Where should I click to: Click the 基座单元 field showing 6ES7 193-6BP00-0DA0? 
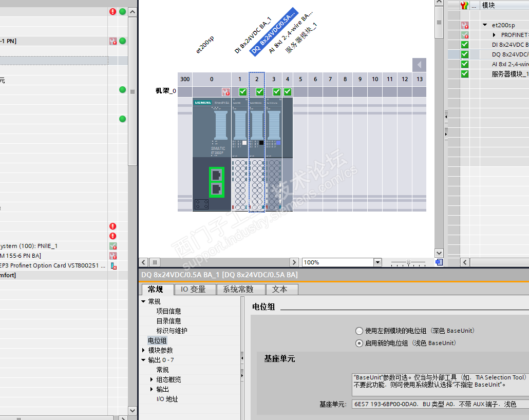pos(440,404)
